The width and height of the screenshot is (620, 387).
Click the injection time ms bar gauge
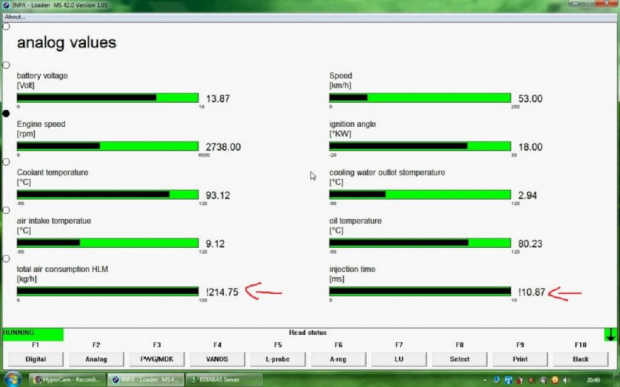pyautogui.click(x=420, y=291)
